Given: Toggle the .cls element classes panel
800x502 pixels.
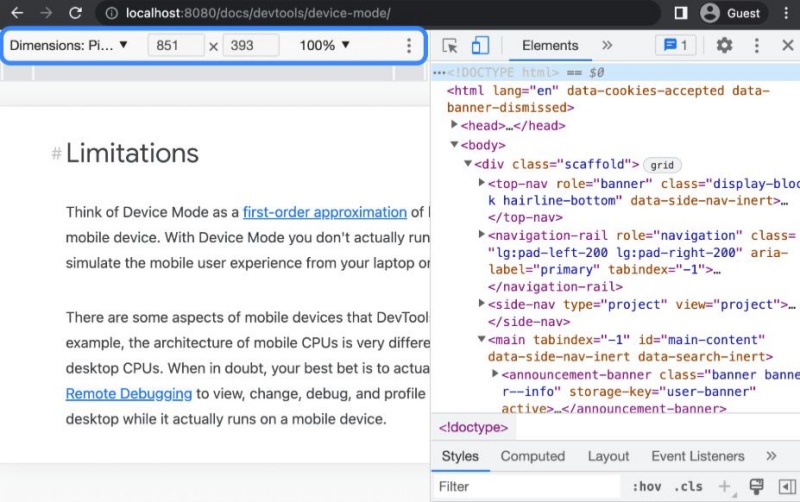Looking at the screenshot, I should click(688, 487).
